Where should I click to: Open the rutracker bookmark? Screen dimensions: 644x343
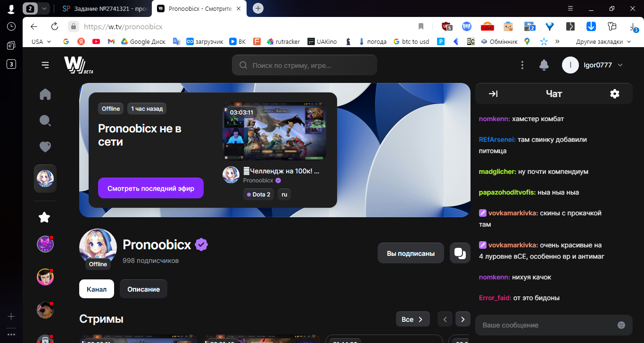point(283,41)
